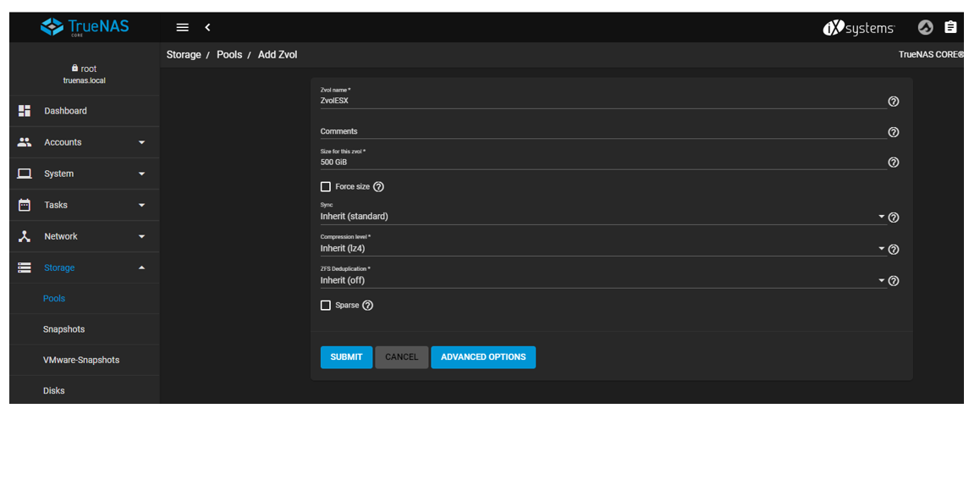
Task: Expand the Network menu arrow
Action: [142, 236]
